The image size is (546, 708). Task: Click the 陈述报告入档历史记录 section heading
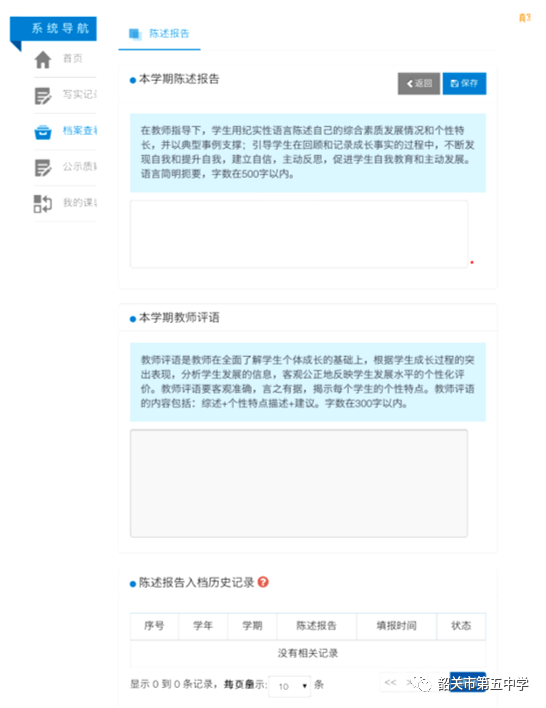196,582
